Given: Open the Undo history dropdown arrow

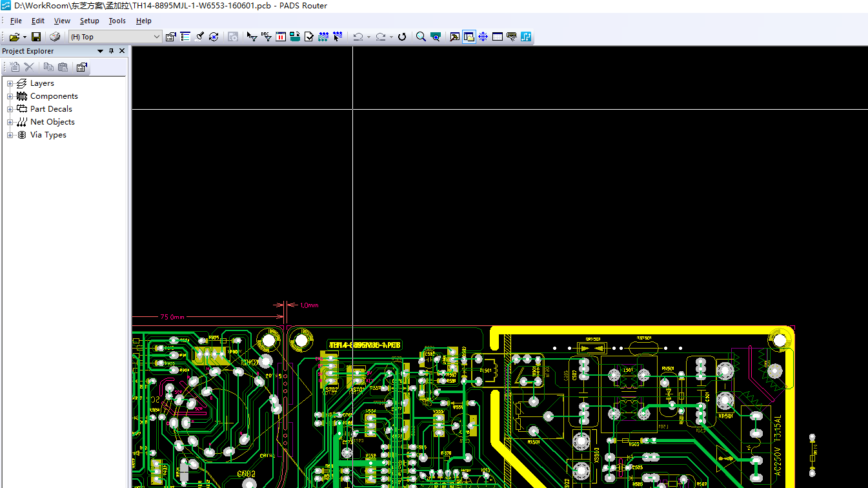Looking at the screenshot, I should 368,37.
